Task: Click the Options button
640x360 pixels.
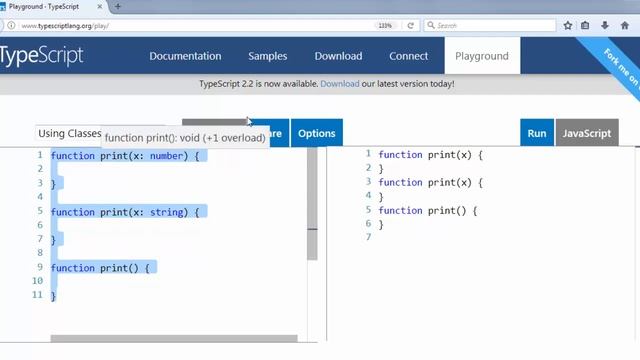Action: (317, 133)
